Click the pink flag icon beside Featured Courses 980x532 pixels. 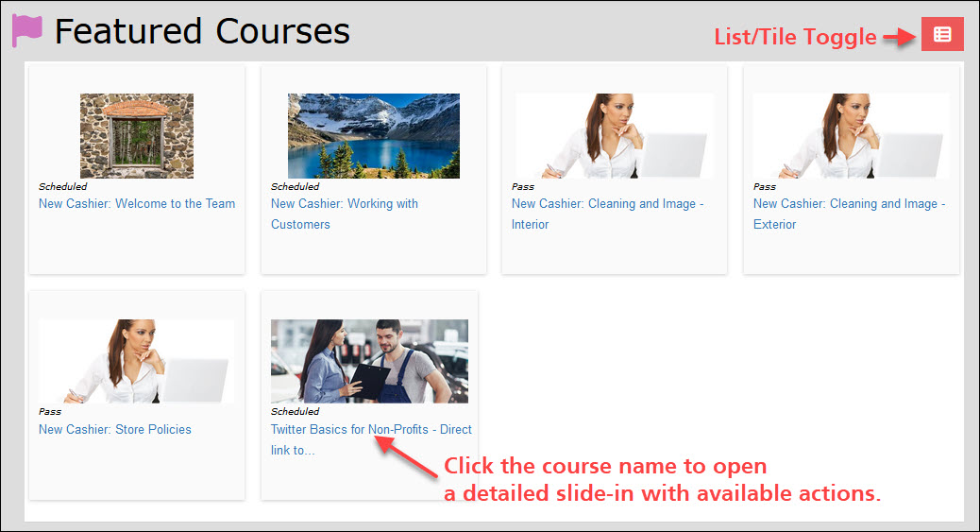click(27, 31)
